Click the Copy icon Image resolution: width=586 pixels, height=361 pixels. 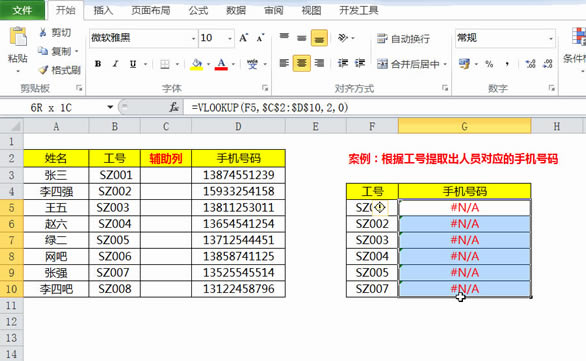pos(43,51)
